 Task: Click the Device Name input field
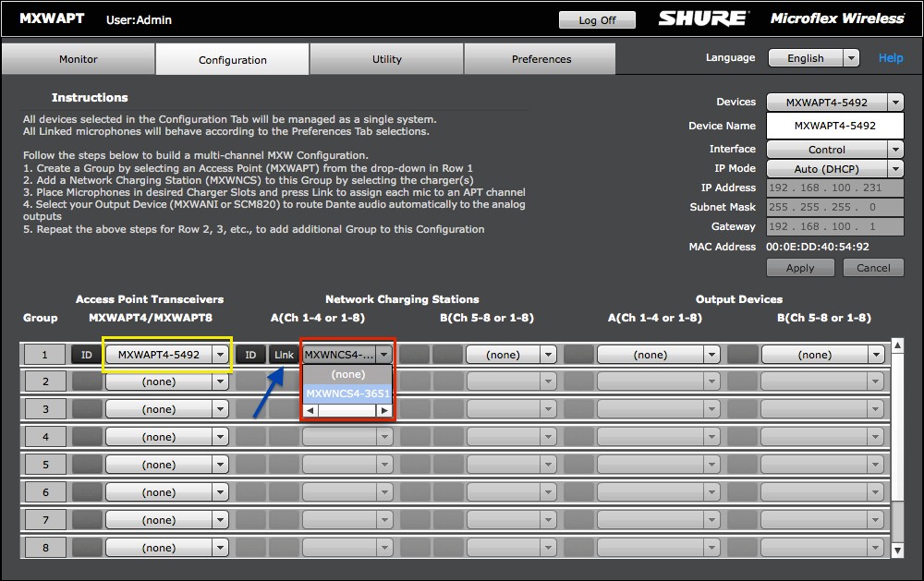pyautogui.click(x=835, y=126)
